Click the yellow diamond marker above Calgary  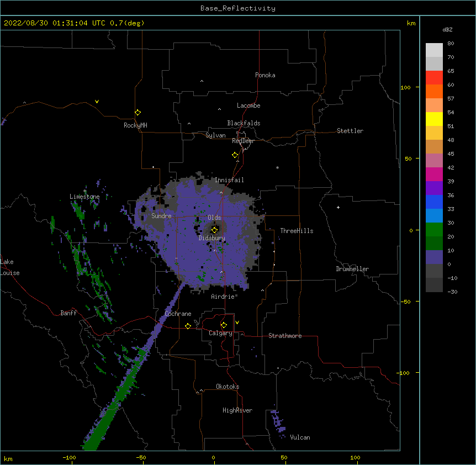pyautogui.click(x=224, y=325)
